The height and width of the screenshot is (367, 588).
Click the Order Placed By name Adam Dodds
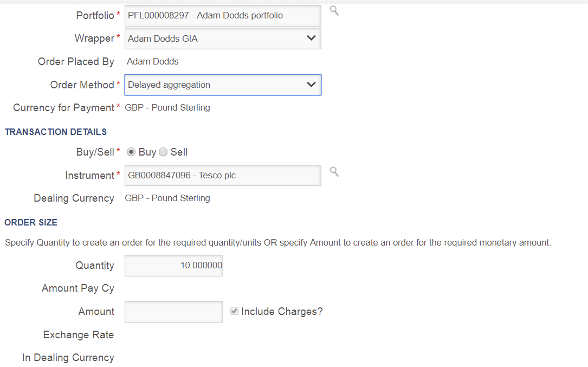pos(153,62)
